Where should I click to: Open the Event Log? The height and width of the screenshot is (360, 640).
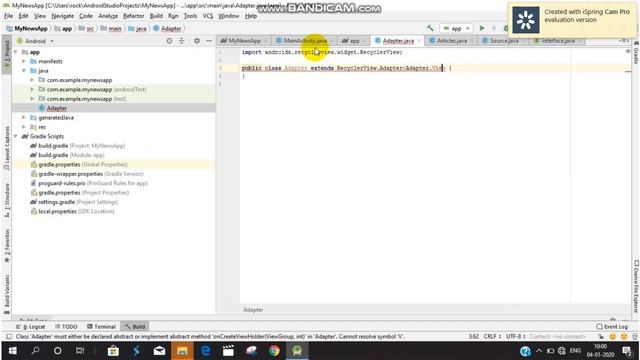tap(612, 327)
